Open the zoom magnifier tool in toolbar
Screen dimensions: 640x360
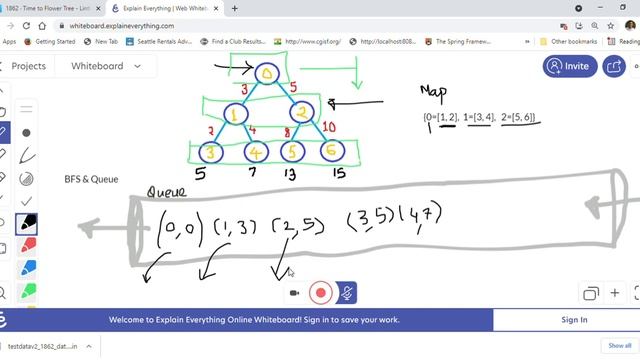click(x=2, y=292)
